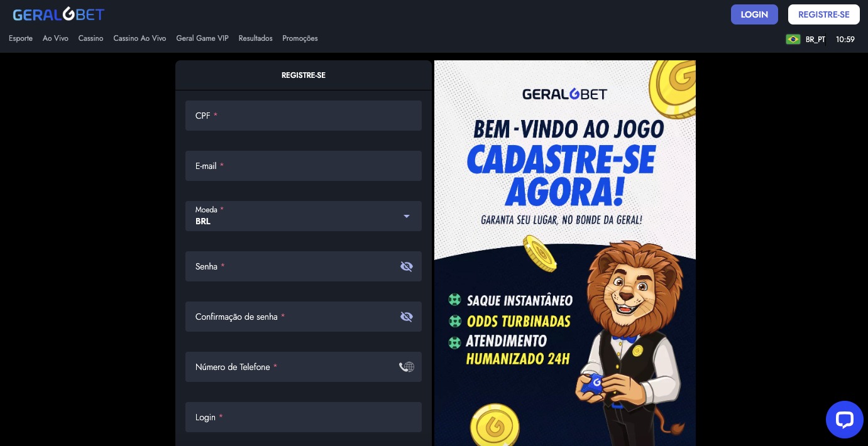Select the REGISTRE-SE form tab header

point(304,75)
